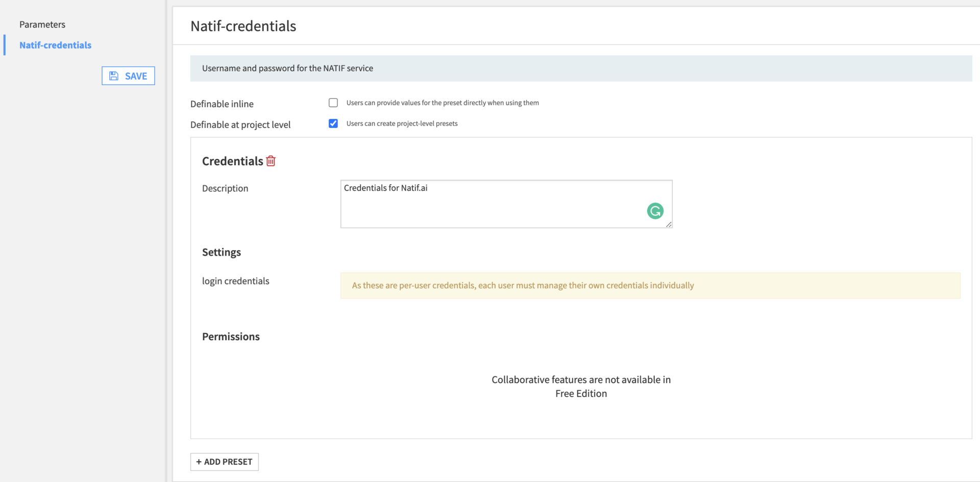Click the SAVE button
The image size is (980, 482).
point(128,75)
